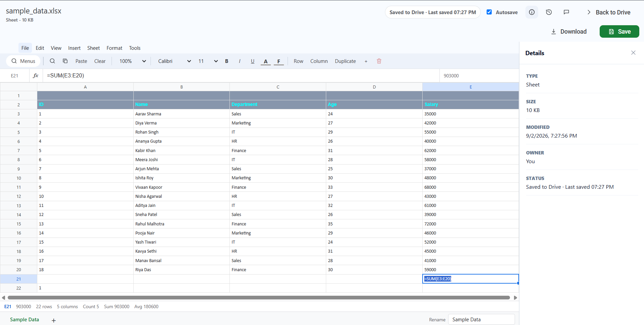Viewport: 644px width, 325px height.
Task: Open the Format menu
Action: [115, 48]
